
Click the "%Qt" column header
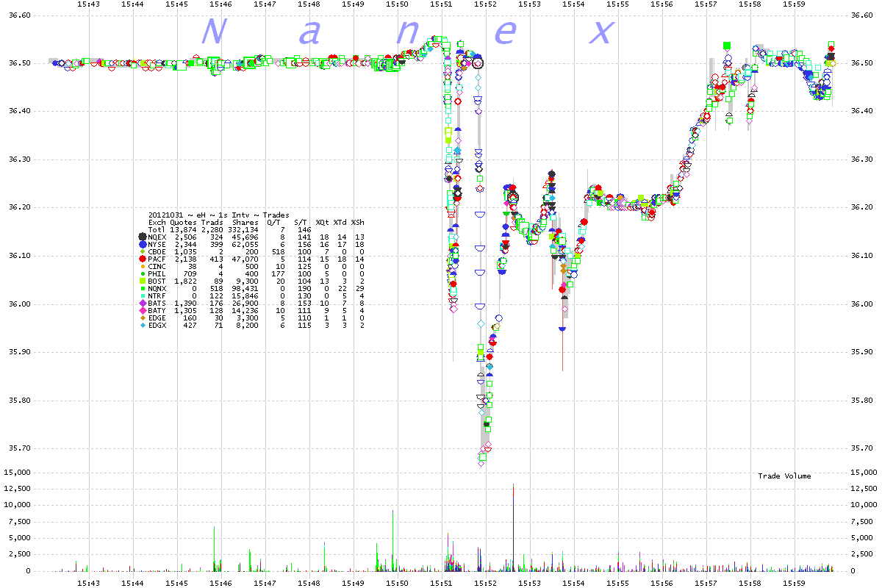pos(323,222)
